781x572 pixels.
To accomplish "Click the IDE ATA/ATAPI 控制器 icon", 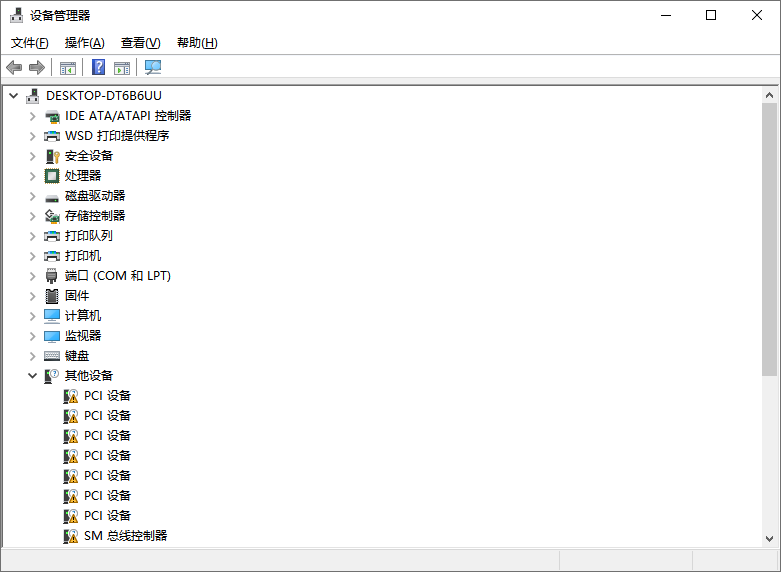I will click(52, 117).
